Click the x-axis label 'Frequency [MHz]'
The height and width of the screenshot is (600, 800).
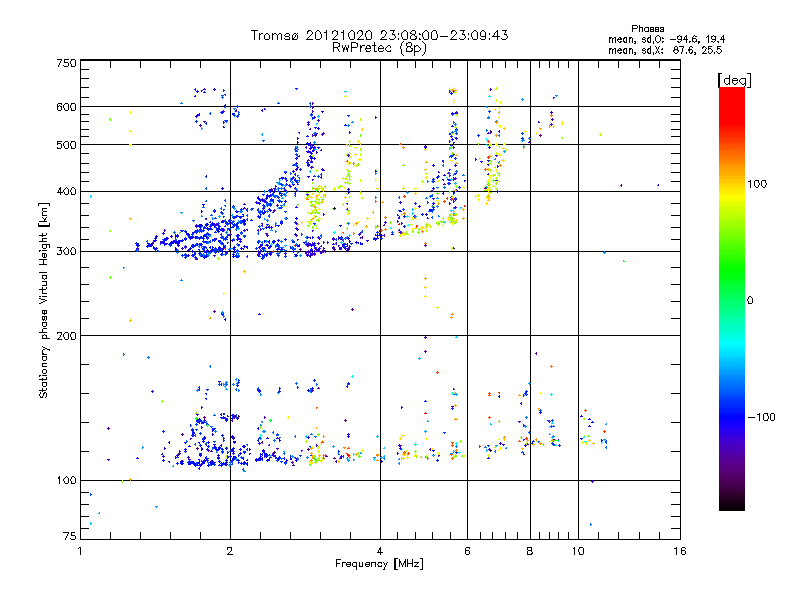coord(379,564)
